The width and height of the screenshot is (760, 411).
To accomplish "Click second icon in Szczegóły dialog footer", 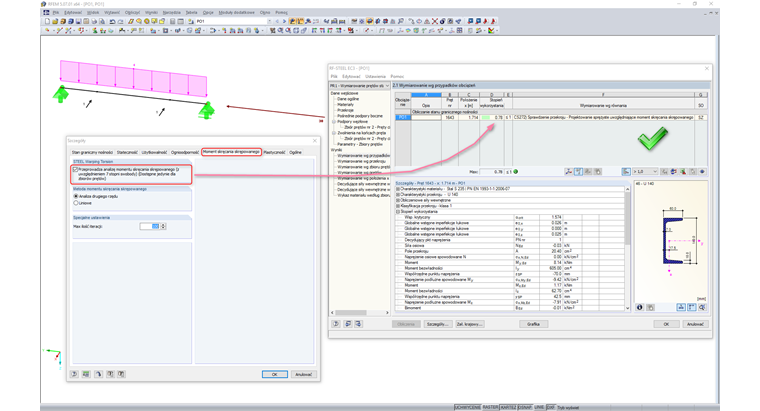I will (x=86, y=374).
